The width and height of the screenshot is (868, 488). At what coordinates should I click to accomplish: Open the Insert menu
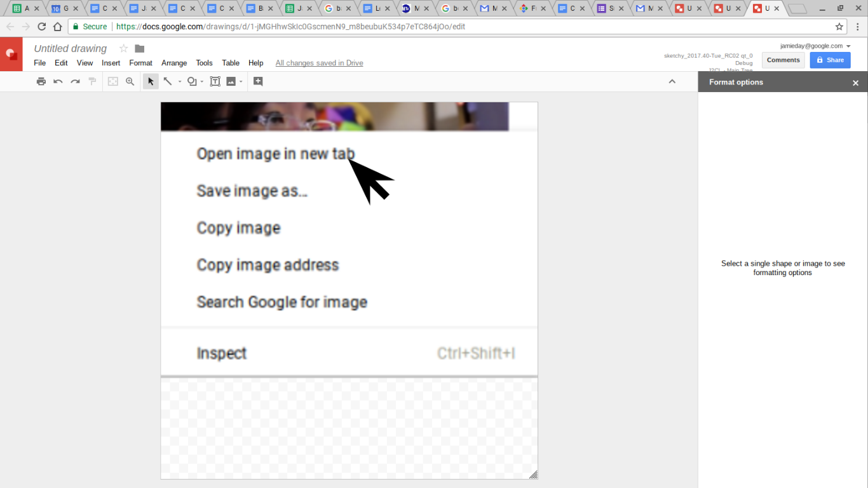point(111,63)
